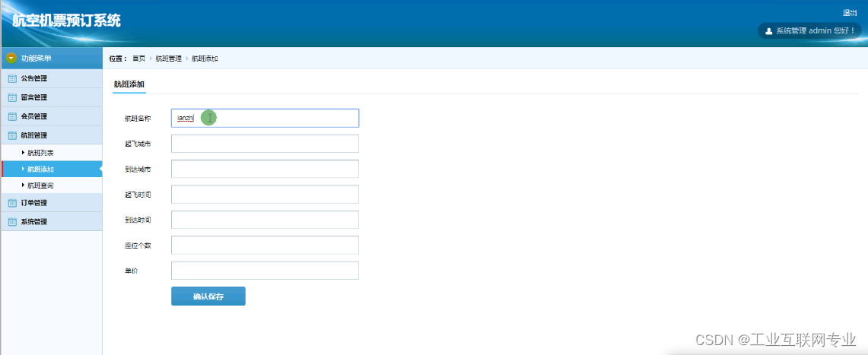Click the calendar icon beside 公告管理
868x355 pixels.
click(x=12, y=78)
